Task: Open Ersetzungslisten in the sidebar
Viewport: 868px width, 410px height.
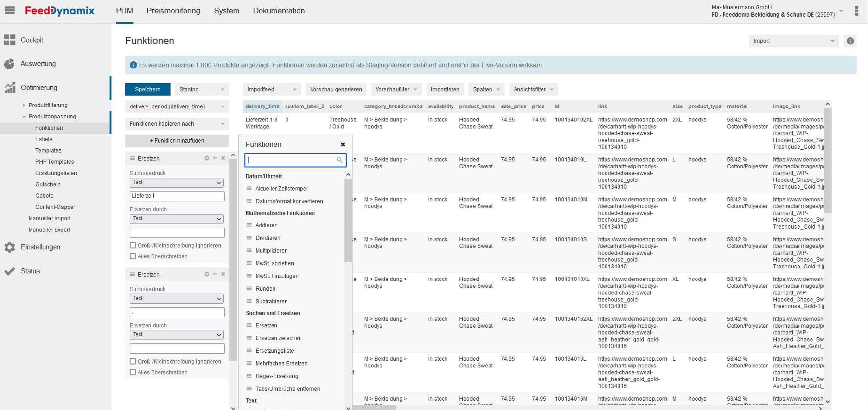Action: point(56,173)
